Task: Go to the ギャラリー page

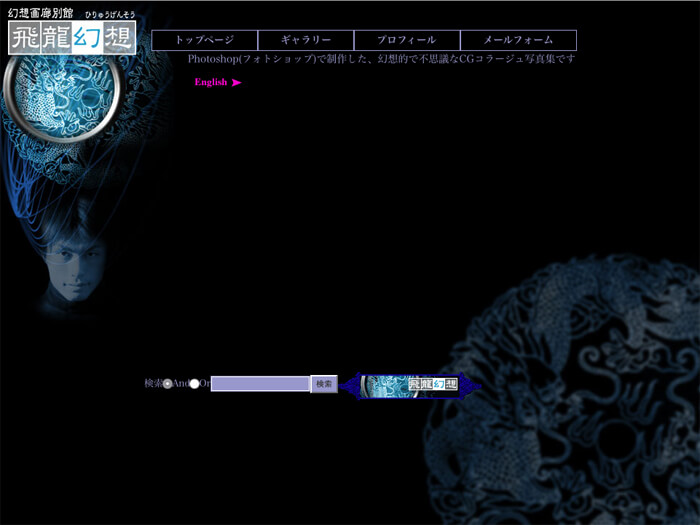Action: pyautogui.click(x=306, y=40)
